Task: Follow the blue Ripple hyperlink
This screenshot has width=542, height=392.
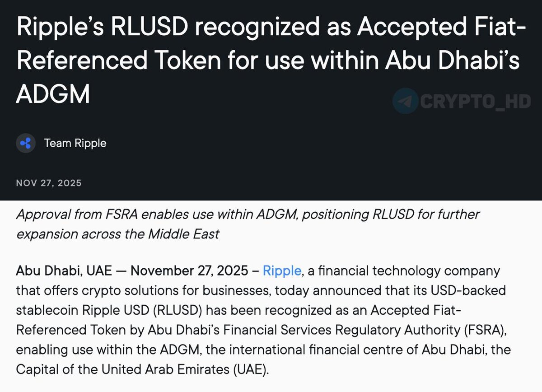Action: click(x=282, y=271)
